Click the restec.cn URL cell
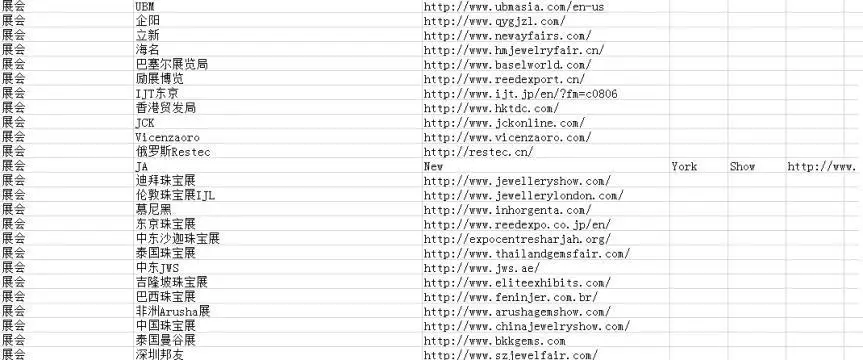 (546, 151)
